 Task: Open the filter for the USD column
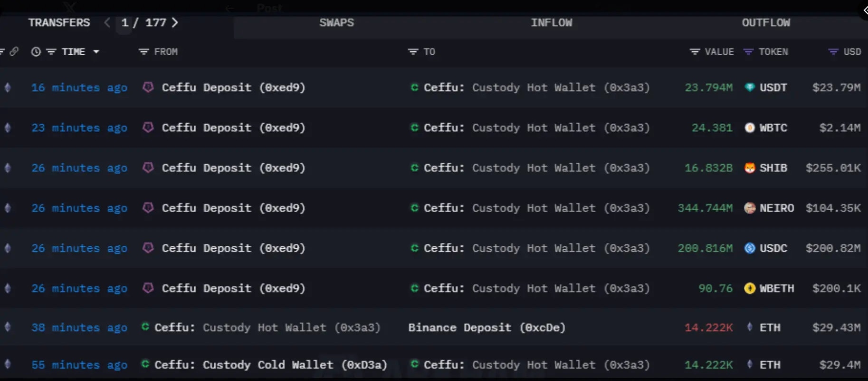(832, 52)
